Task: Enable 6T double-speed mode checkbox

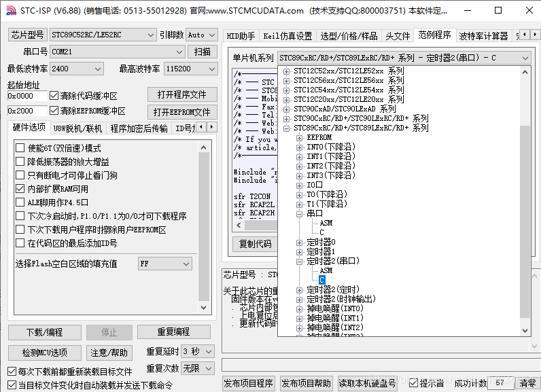Action: tap(20, 148)
